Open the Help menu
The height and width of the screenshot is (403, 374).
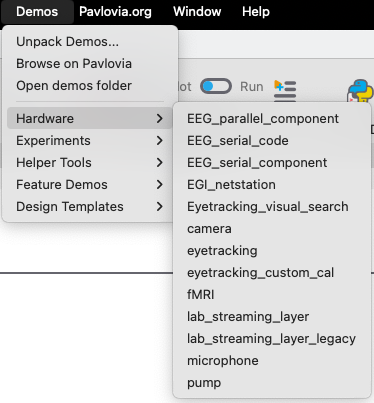coord(256,12)
